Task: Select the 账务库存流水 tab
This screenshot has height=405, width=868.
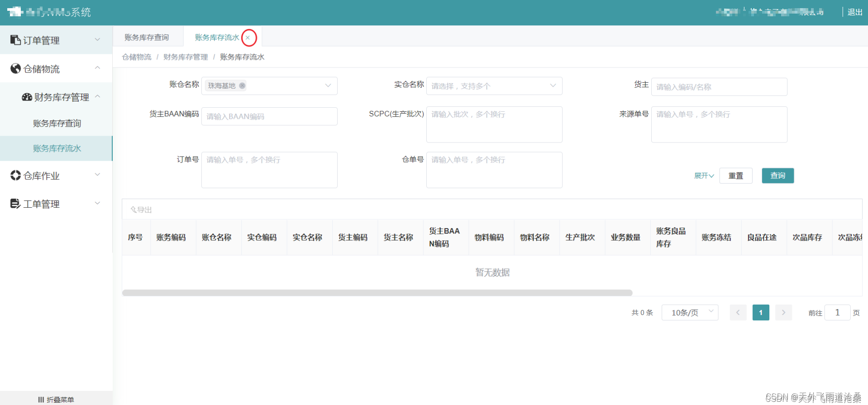Action: (x=217, y=37)
